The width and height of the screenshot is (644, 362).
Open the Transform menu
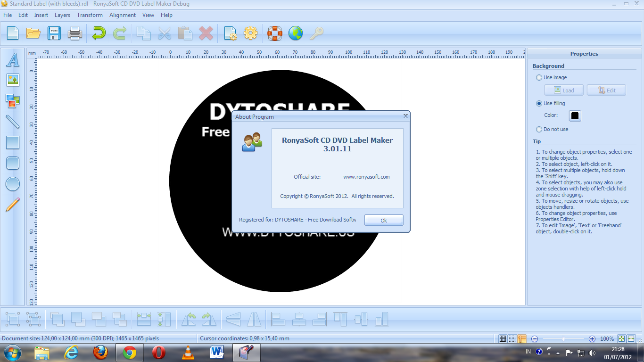coord(90,15)
